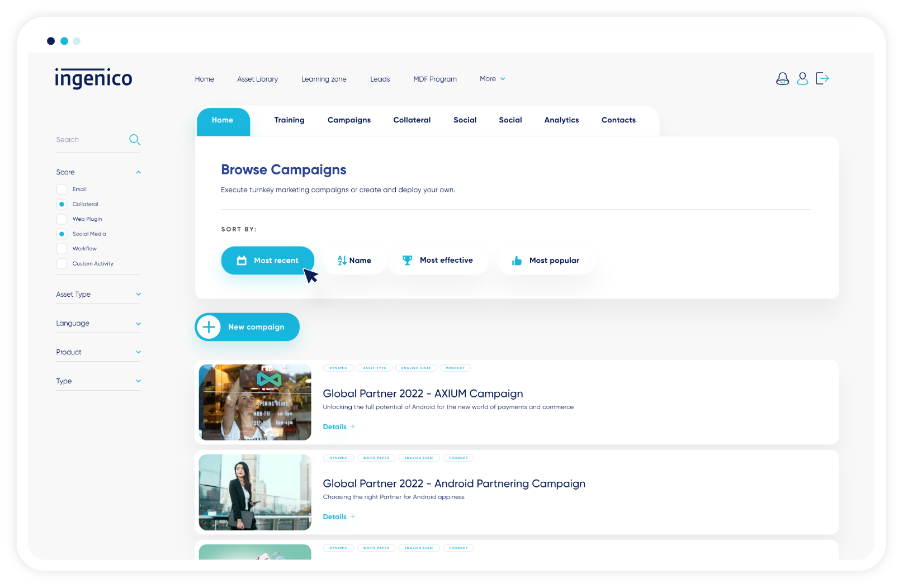Open the user profile icon
The image size is (903, 588).
(802, 79)
